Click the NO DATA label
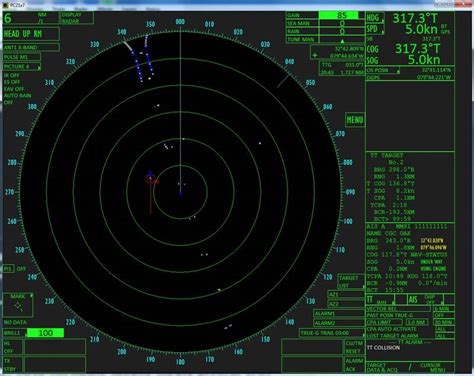Image resolution: width=474 pixels, height=376 pixels. coord(15,322)
